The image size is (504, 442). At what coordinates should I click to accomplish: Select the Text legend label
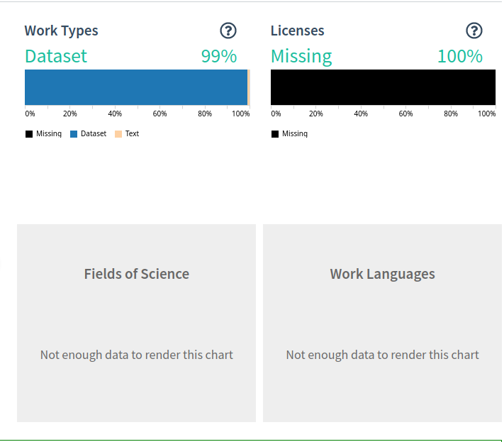click(x=133, y=133)
